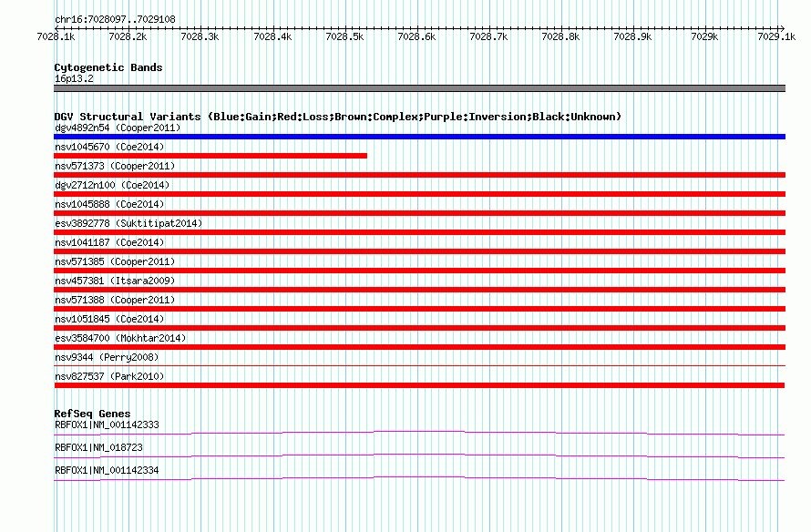Click the magenta line under RBFOX1|NM_018723

coord(419,455)
